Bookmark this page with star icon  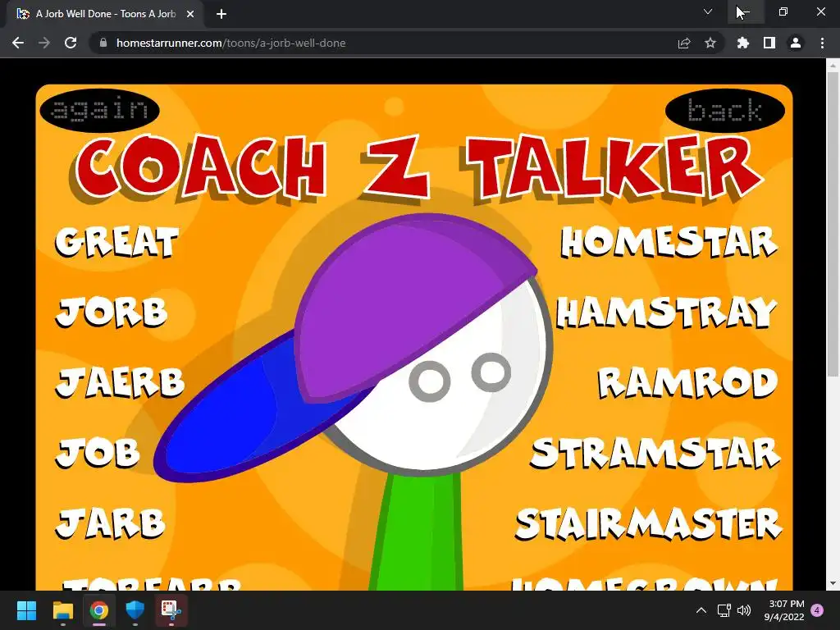(x=710, y=43)
